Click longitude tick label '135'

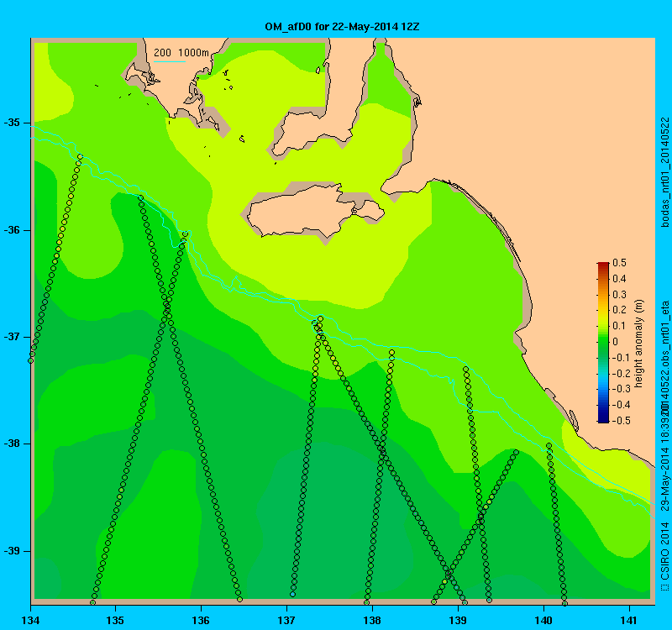click(116, 620)
